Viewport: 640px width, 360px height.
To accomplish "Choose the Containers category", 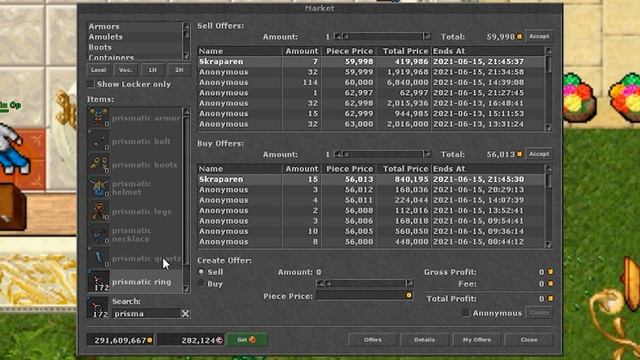I will (x=135, y=57).
